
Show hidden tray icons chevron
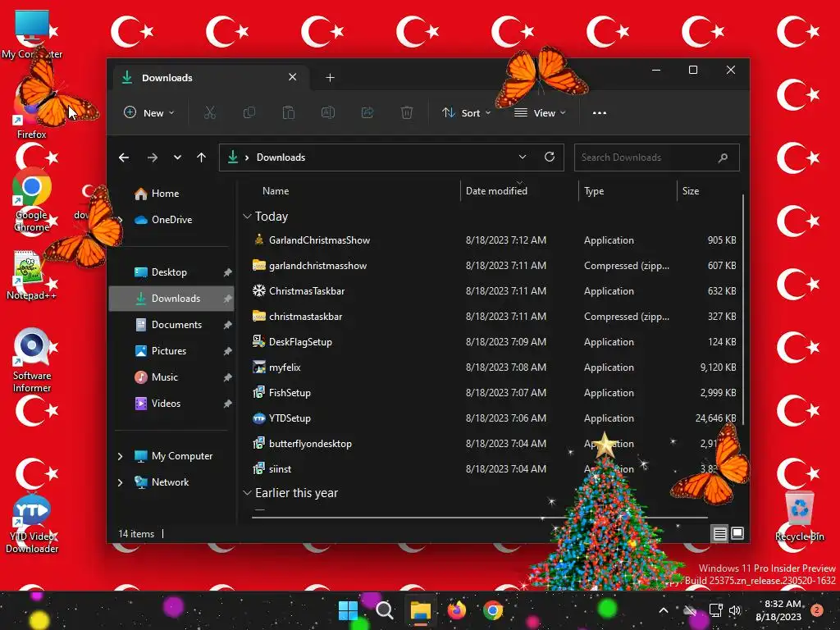663,610
